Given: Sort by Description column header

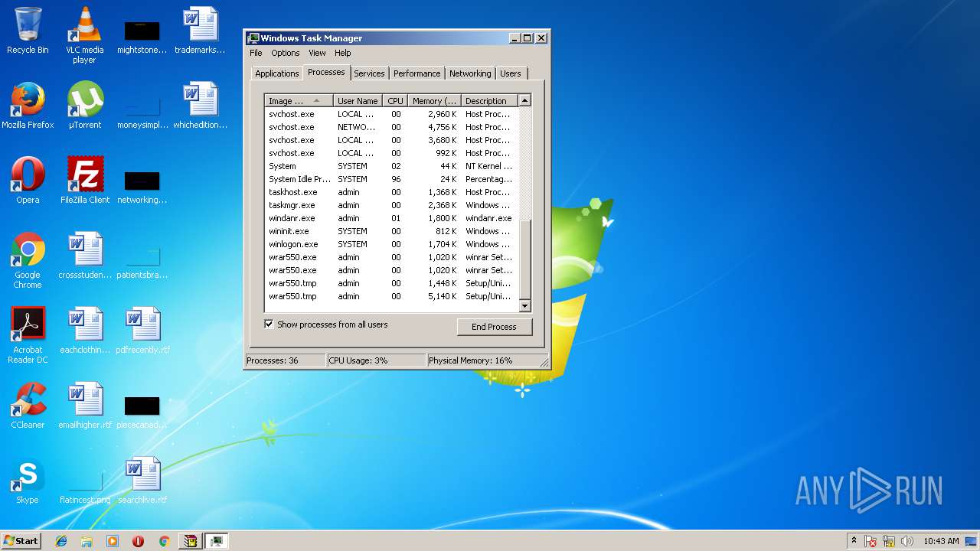Looking at the screenshot, I should (489, 101).
